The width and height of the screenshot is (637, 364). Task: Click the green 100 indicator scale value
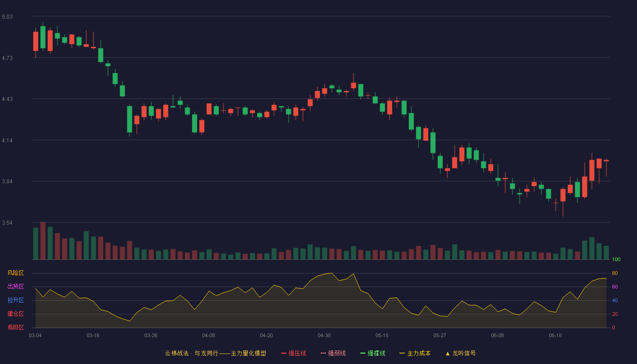[616, 260]
